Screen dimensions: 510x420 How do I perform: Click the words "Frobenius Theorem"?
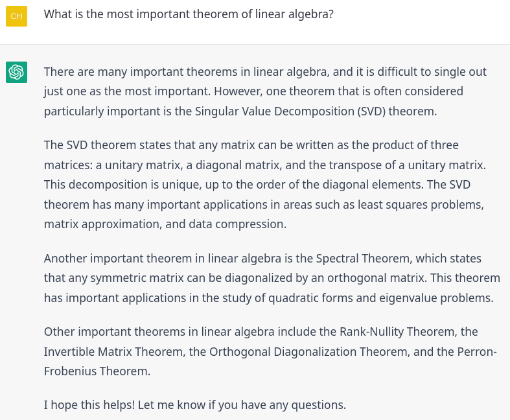(96, 371)
